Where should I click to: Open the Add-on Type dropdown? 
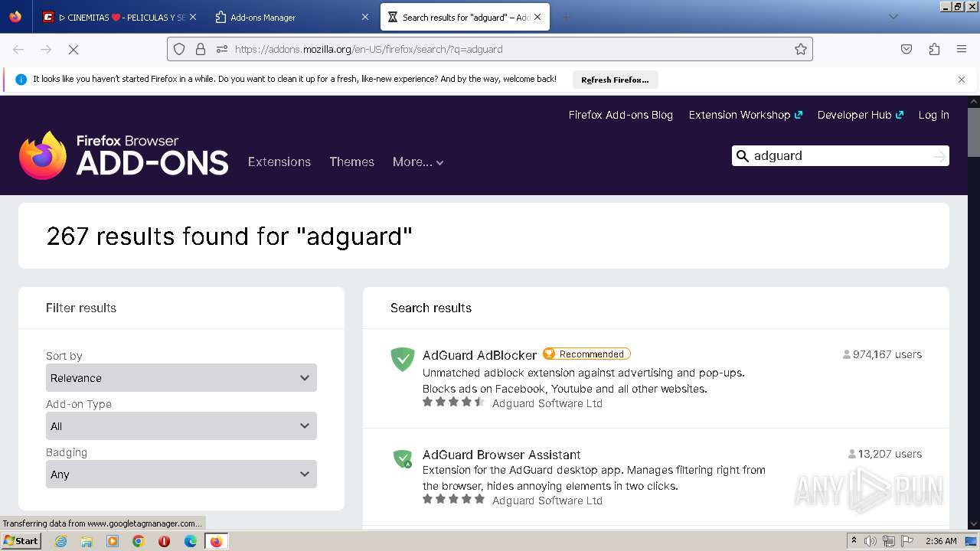[x=181, y=426]
